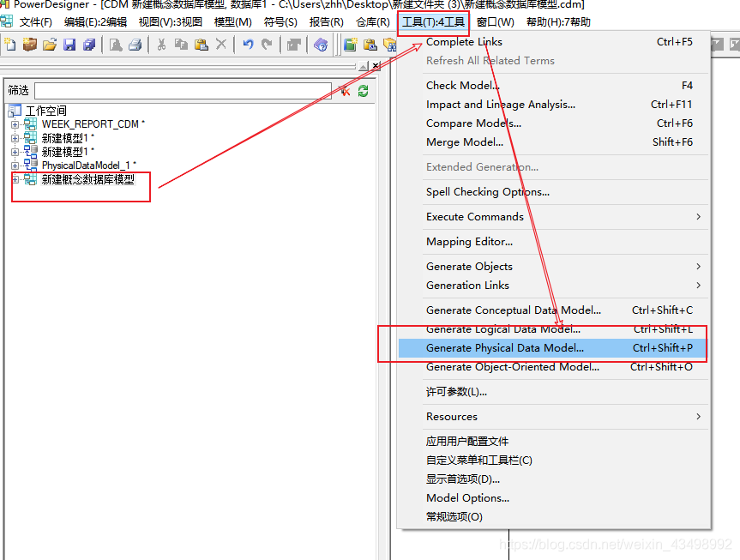
Task: Select Complete Links menu entry
Action: (552, 42)
